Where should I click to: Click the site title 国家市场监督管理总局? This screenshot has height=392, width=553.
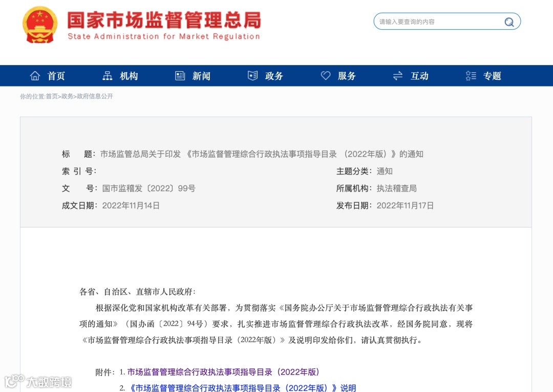coord(164,20)
